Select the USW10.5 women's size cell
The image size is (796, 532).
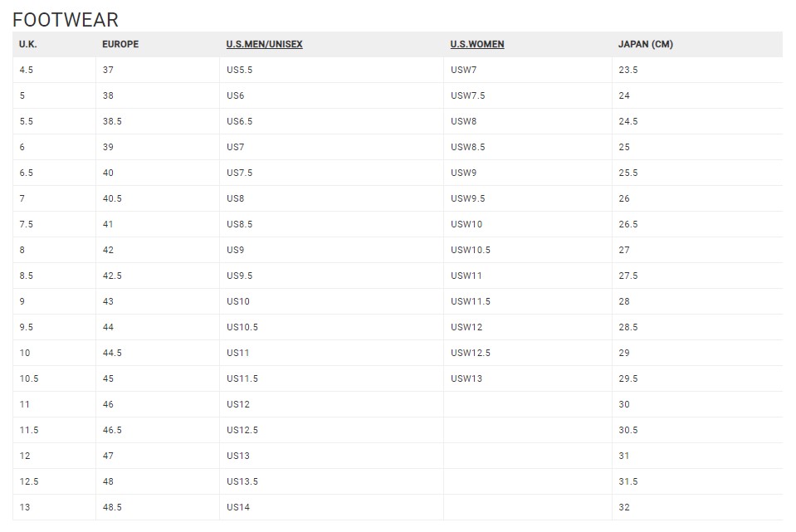471,251
